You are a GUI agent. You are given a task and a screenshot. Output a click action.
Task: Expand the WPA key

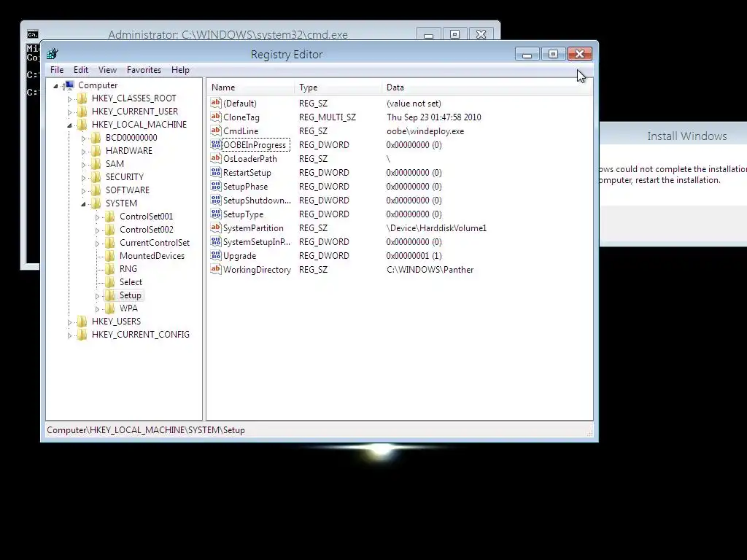click(97, 309)
